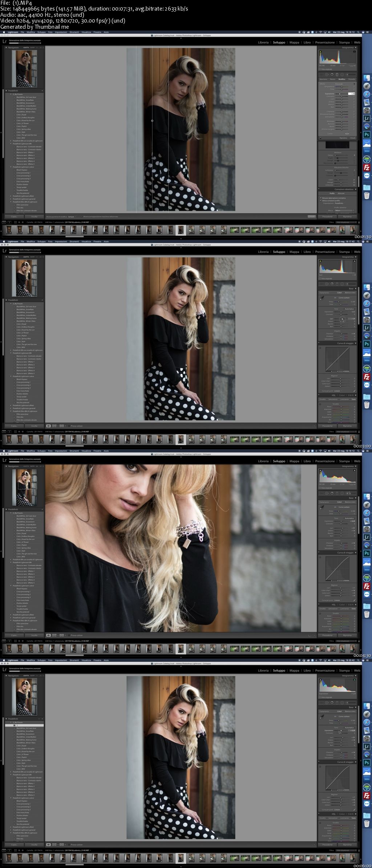Click the Navigator preview thumbnail in the 00:04:30 frame
Screen dimensions: 372x868
point(24,487)
